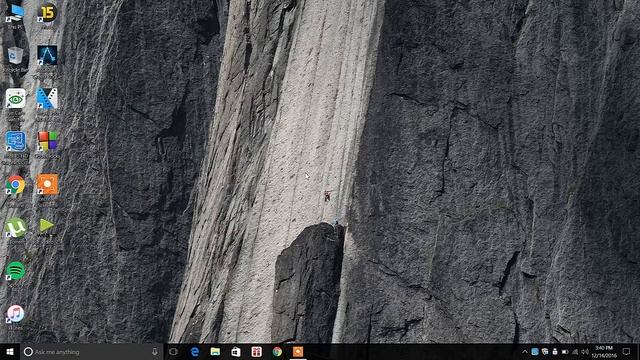Open the network connections tray icon
Image resolution: width=640 pixels, height=360 pixels.
pyautogui.click(x=575, y=352)
